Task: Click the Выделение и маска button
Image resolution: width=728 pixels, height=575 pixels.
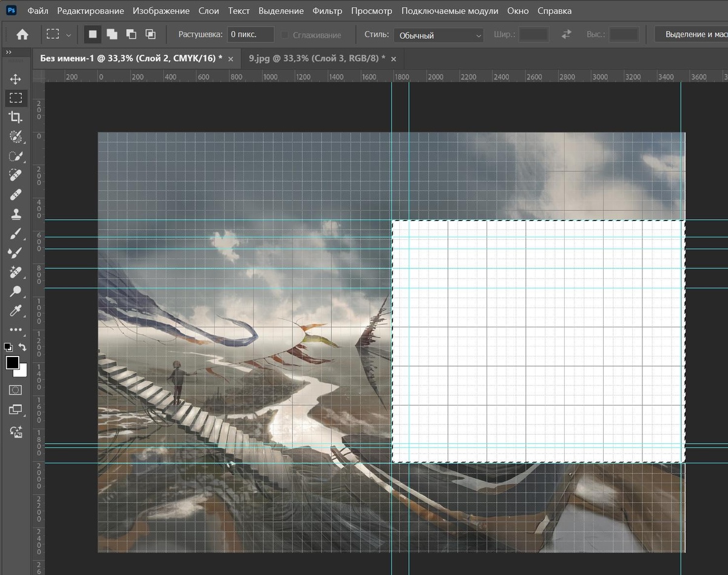Action: [x=692, y=35]
